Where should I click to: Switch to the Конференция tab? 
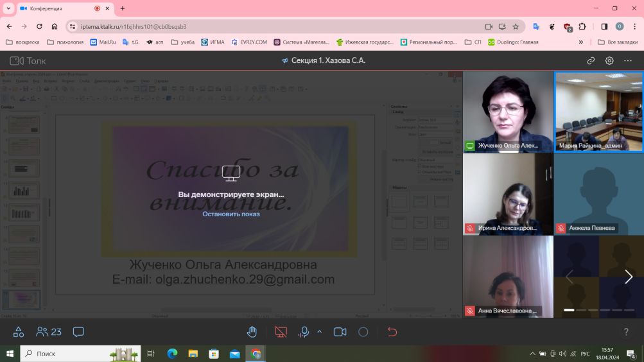point(64,8)
